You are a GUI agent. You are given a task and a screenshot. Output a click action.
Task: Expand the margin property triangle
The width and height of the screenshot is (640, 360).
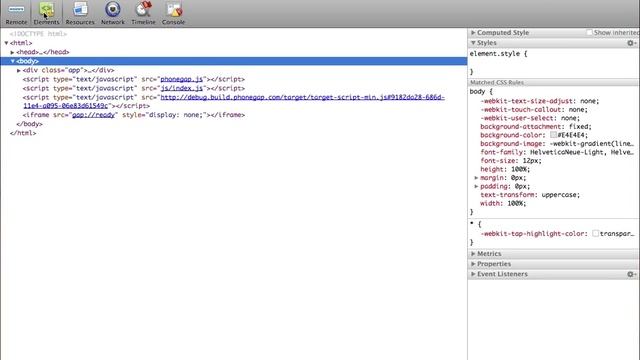tap(476, 178)
